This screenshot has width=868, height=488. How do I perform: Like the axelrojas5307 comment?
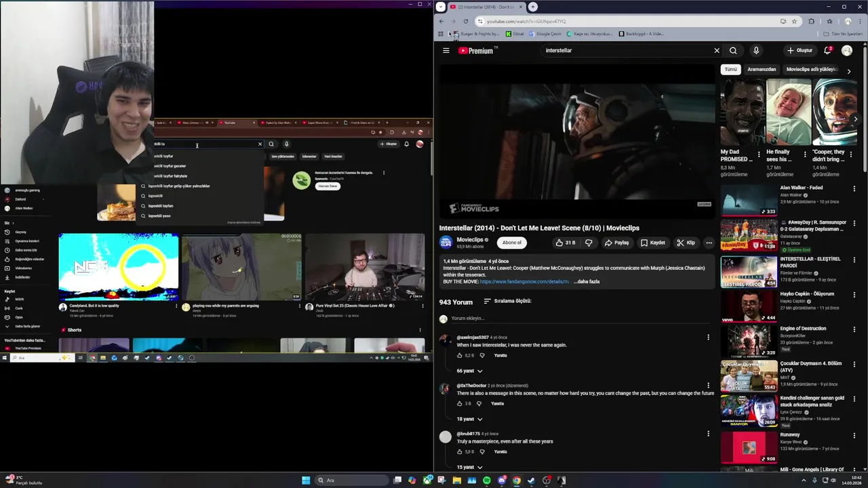[460, 355]
